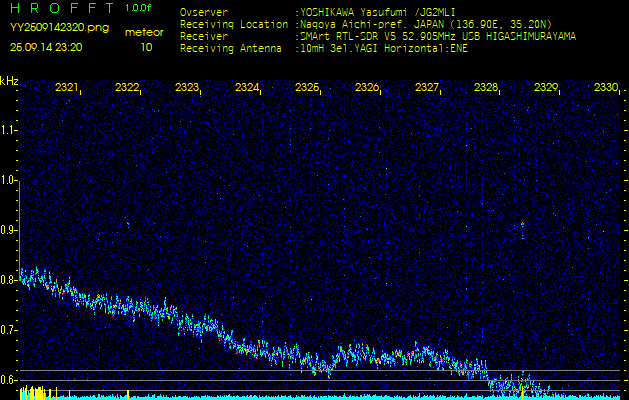
Task: Click the yellow signal bars at bottom-left
Action: coord(34,393)
